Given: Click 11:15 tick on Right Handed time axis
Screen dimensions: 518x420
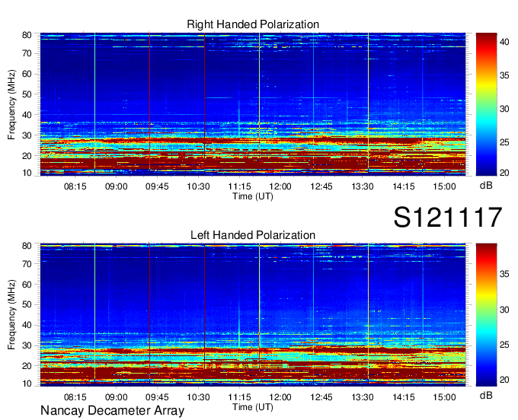Looking at the screenshot, I should coord(239,186).
